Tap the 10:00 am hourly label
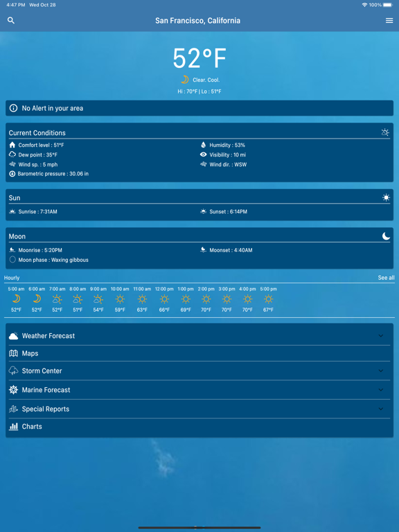 (120, 289)
